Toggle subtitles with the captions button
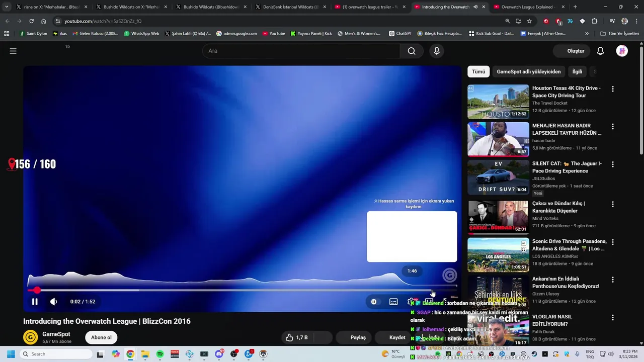This screenshot has width=644, height=362. (x=393, y=302)
